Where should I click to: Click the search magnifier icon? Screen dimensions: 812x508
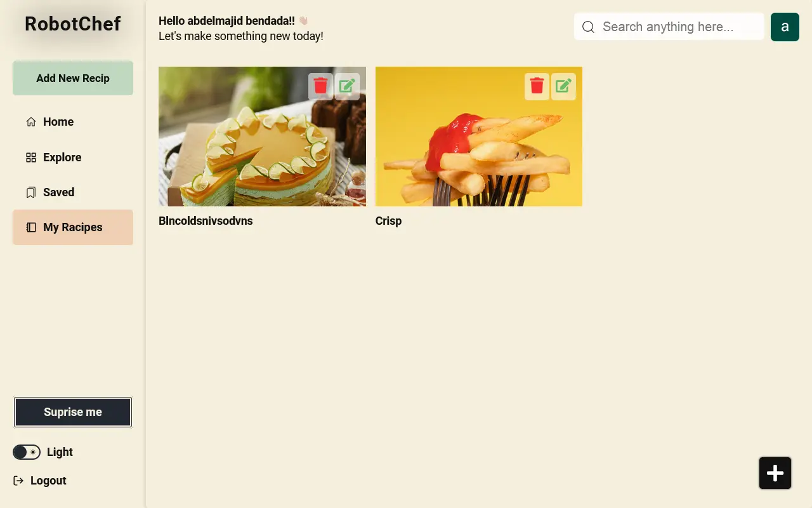(588, 27)
